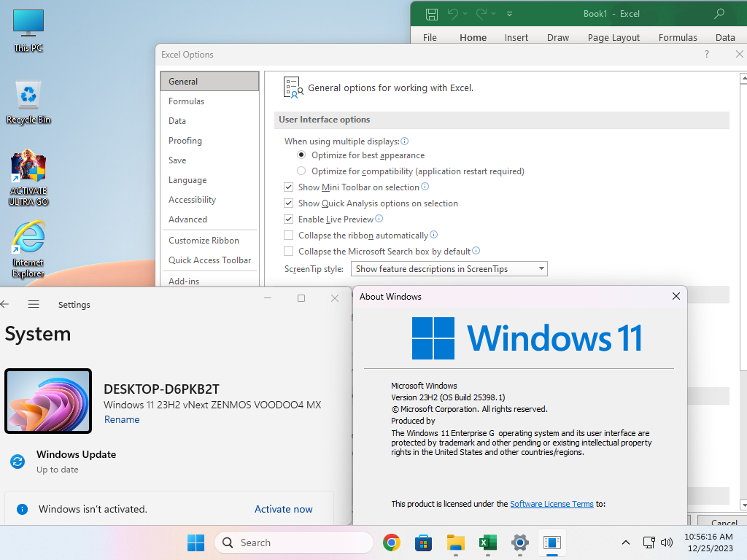Switch to the Insert ribbon tab

pyautogui.click(x=516, y=37)
